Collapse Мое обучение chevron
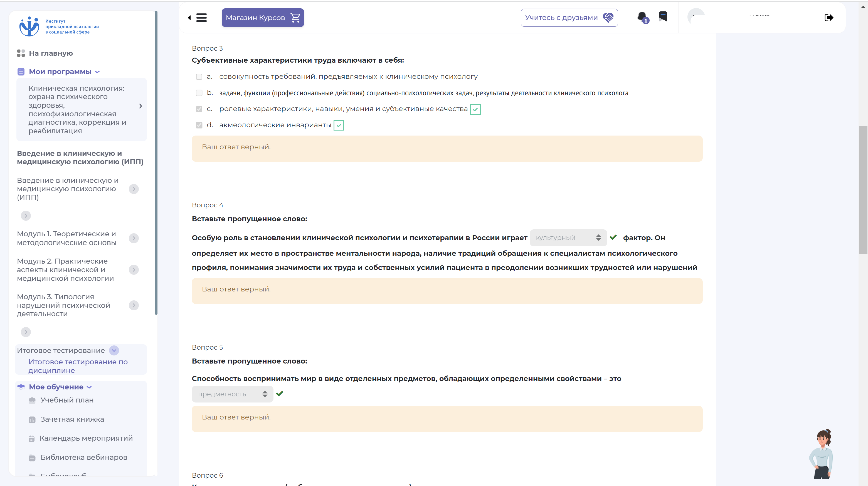 89,387
